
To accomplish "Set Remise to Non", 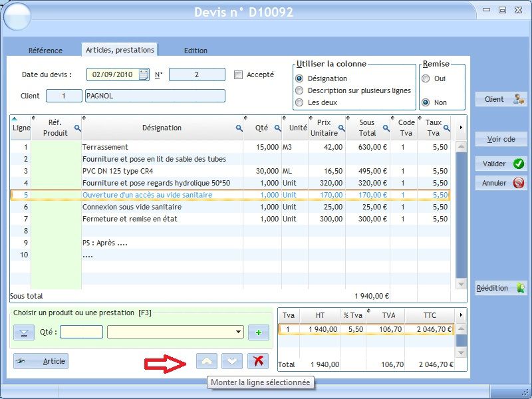I will (426, 102).
